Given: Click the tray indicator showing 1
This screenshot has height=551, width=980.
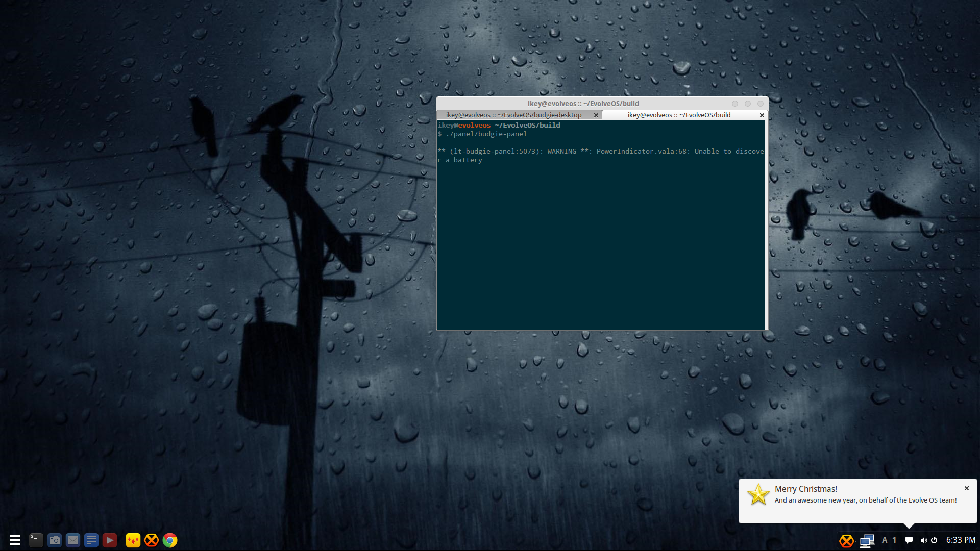Looking at the screenshot, I should [x=894, y=540].
